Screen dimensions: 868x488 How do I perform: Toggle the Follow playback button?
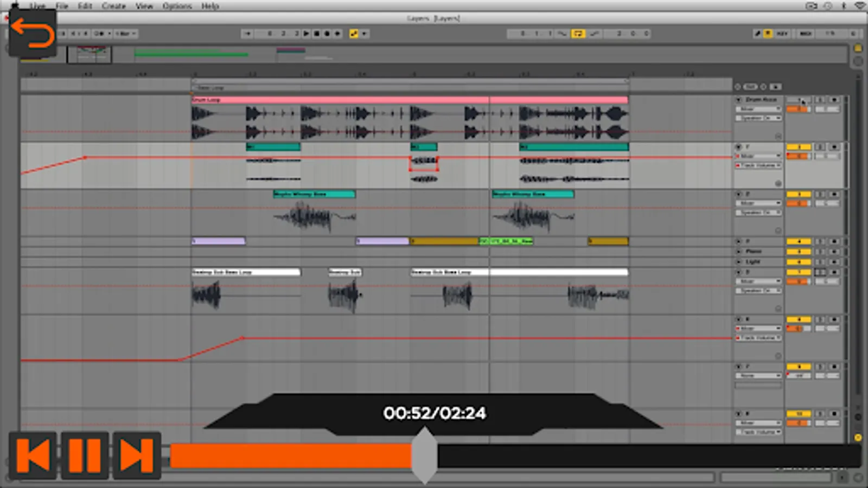pyautogui.click(x=247, y=34)
